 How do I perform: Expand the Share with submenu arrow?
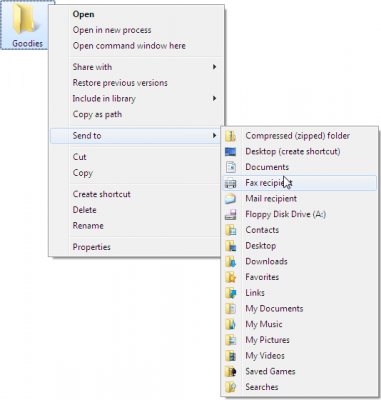point(214,67)
